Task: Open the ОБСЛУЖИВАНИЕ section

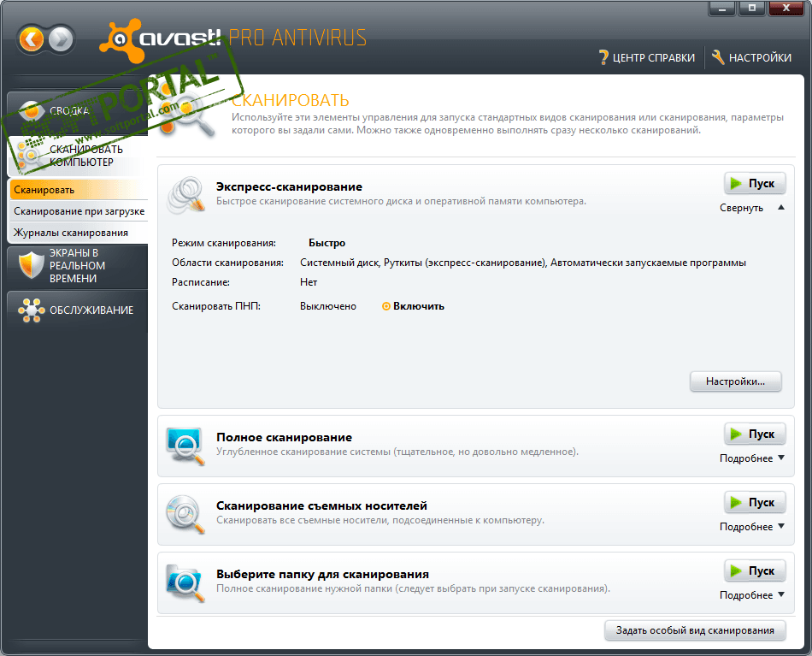Action: point(78,310)
